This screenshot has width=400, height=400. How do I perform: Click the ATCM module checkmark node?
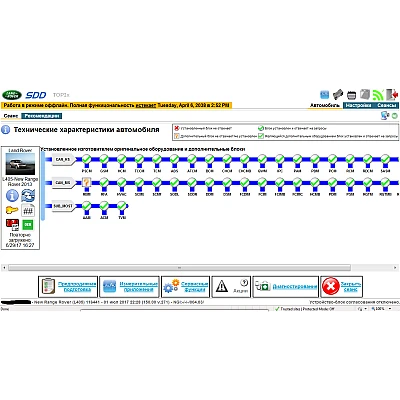pyautogui.click(x=192, y=159)
